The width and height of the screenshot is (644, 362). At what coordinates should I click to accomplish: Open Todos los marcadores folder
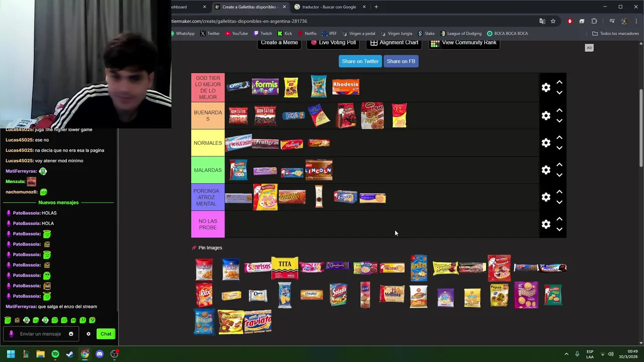615,34
